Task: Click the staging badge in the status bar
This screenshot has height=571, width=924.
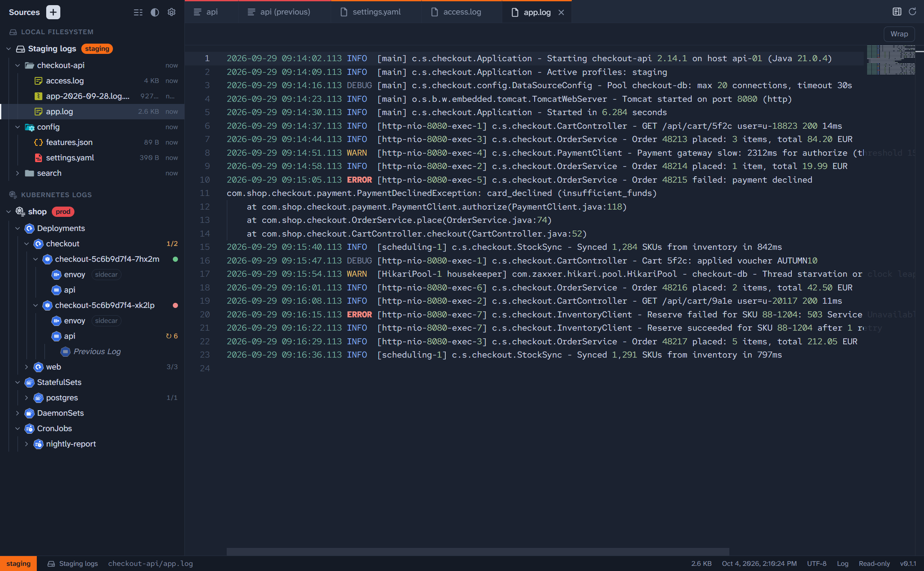Action: click(18, 564)
